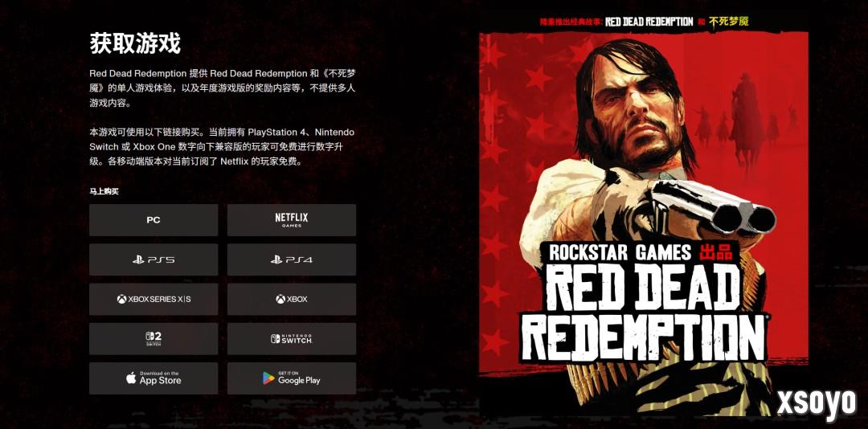Viewport: 868px width, 429px height.
Task: Select the PlayStation logo beside PS4
Action: [276, 259]
